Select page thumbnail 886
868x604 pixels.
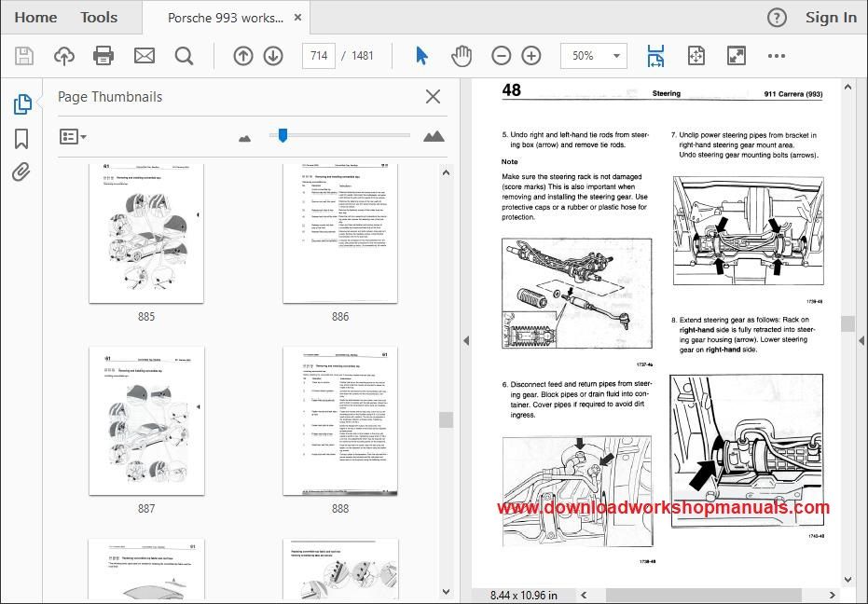(340, 234)
